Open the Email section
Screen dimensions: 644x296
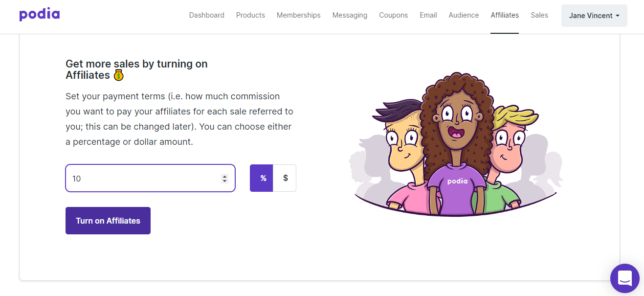coord(428,15)
